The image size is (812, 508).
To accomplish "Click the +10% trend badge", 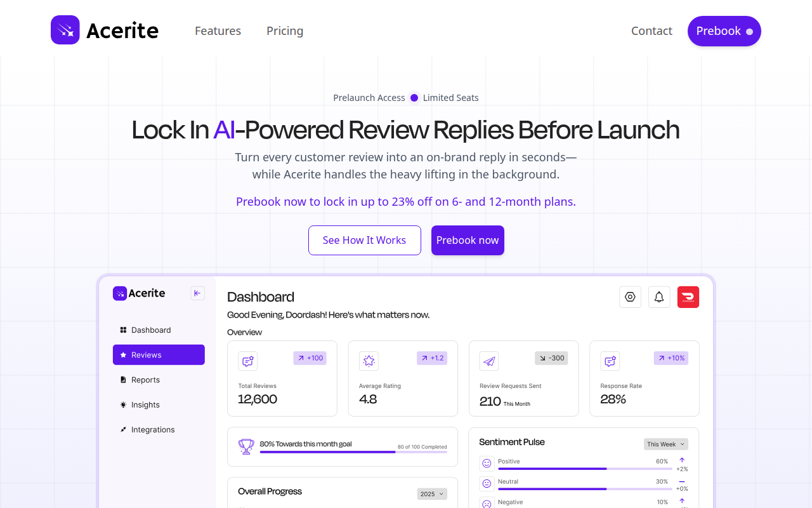I will 671,358.
